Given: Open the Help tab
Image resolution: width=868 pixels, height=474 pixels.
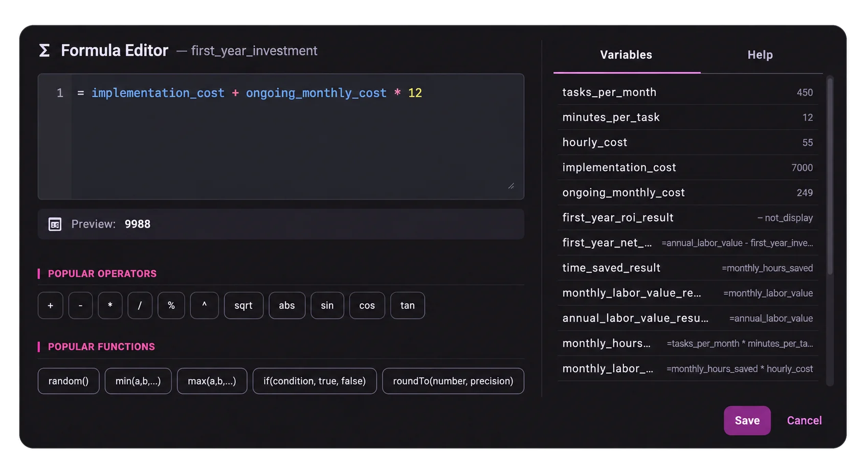Looking at the screenshot, I should pos(760,55).
